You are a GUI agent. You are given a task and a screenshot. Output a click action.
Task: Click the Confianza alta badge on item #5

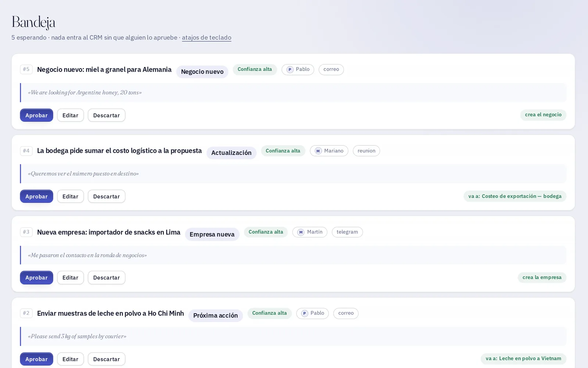[x=255, y=69]
